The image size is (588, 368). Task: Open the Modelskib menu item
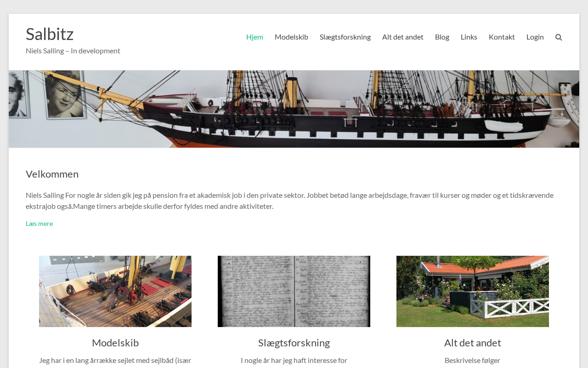(291, 37)
